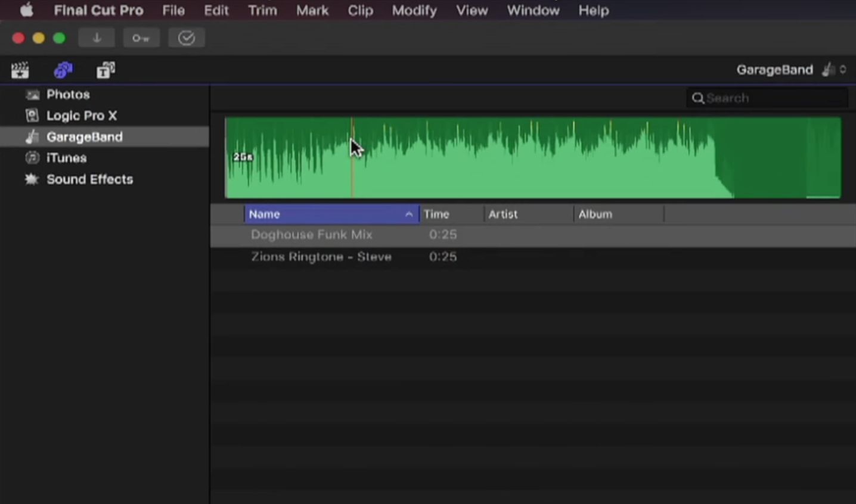The height and width of the screenshot is (504, 856).
Task: Sort by the Artist column header
Action: point(528,214)
